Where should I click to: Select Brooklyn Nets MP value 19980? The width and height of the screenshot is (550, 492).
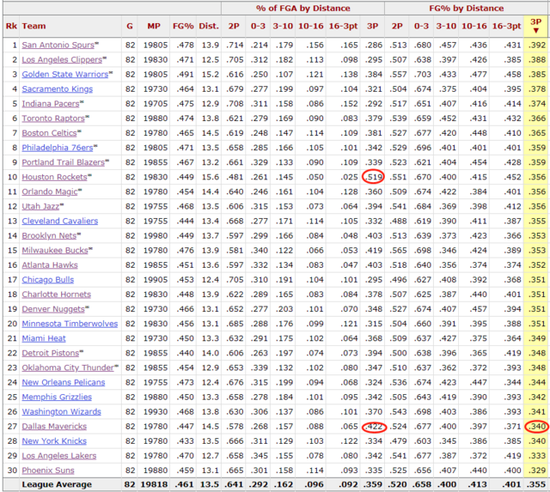coord(155,236)
